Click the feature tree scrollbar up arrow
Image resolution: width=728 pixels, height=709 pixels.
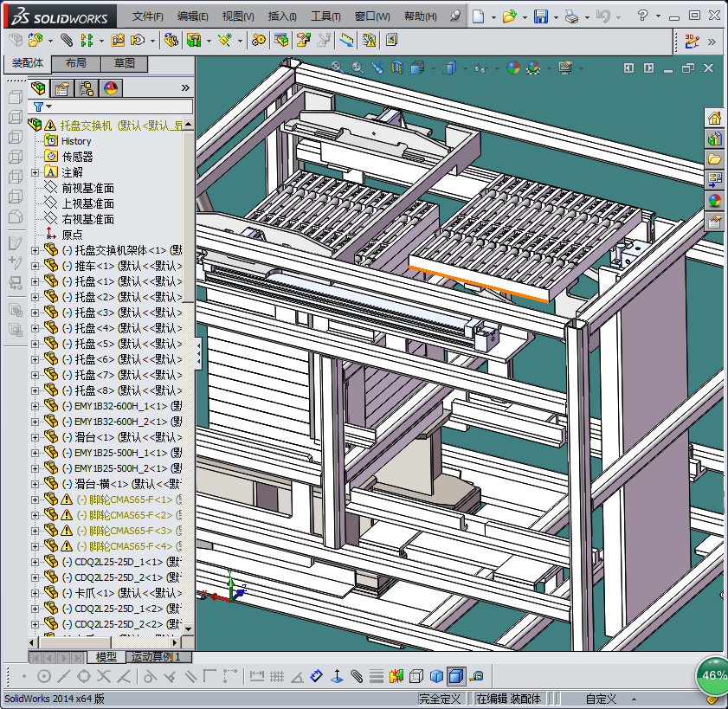coord(188,125)
